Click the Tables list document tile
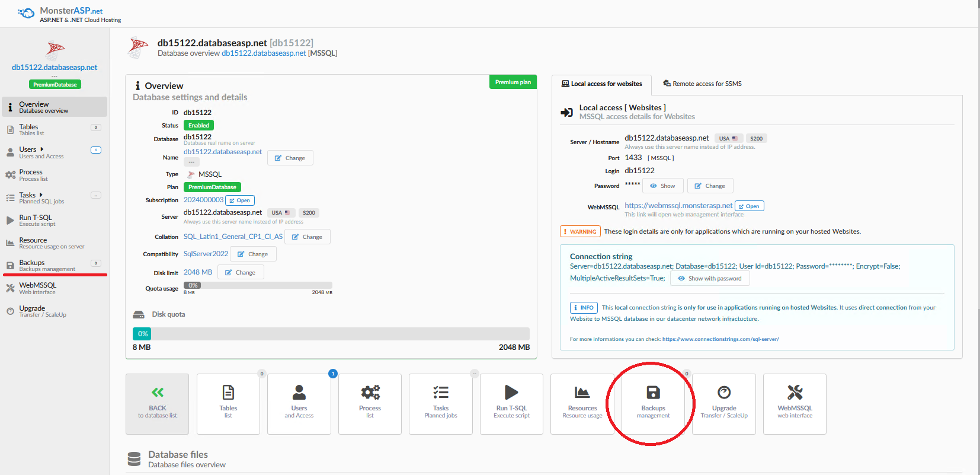 tap(228, 393)
